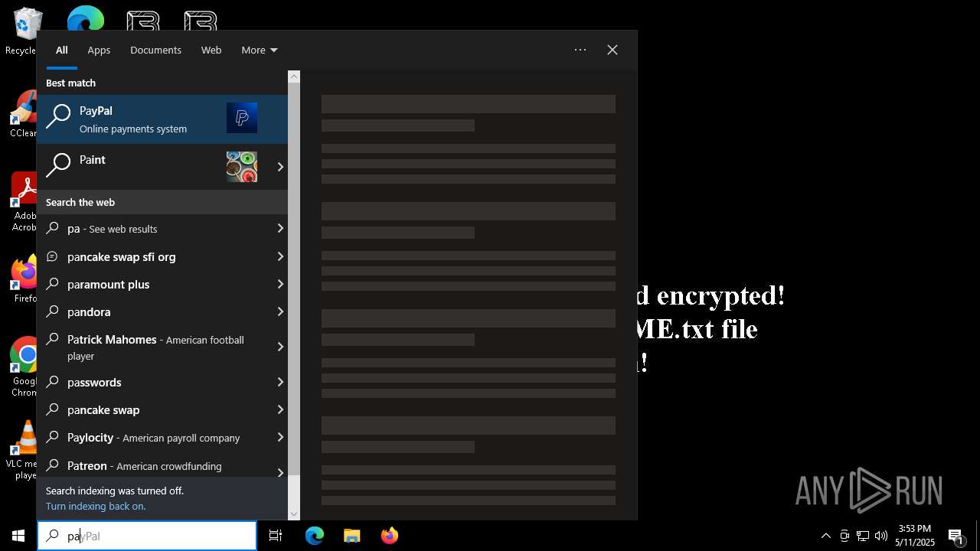980x551 pixels.
Task: Switch to the All search tab
Action: point(62,50)
